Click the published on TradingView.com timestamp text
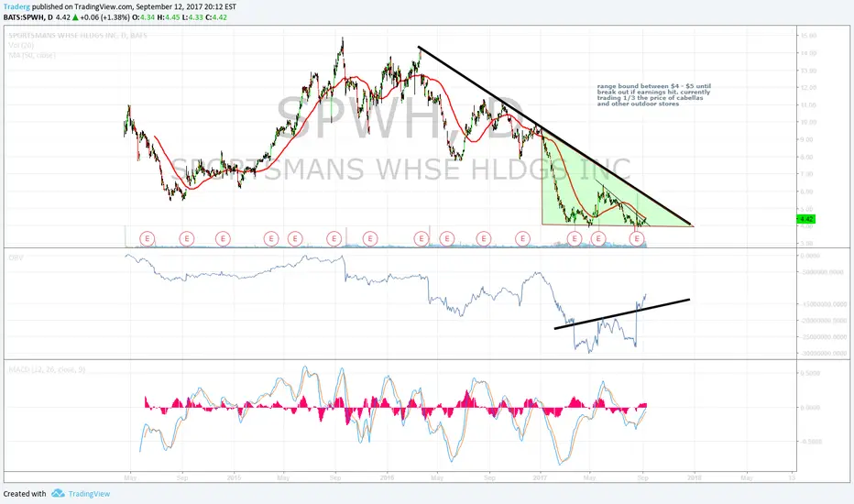854x504 pixels. pyautogui.click(x=135, y=7)
